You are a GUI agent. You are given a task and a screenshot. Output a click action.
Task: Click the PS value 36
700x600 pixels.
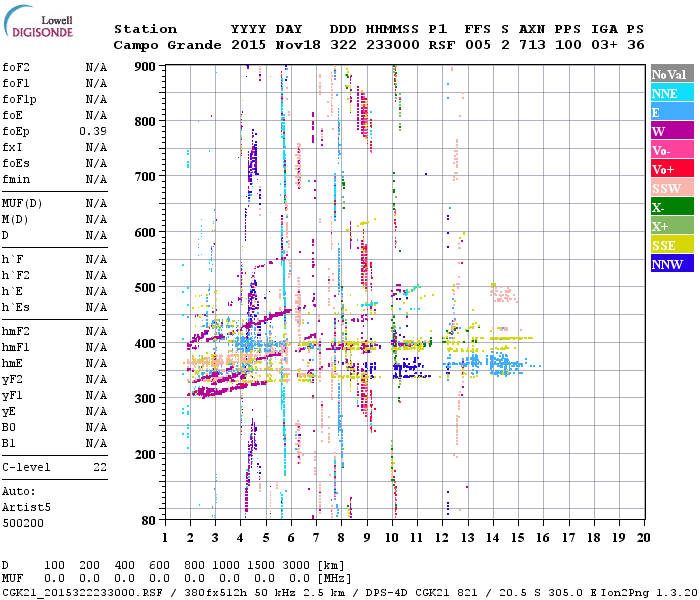[x=636, y=45]
